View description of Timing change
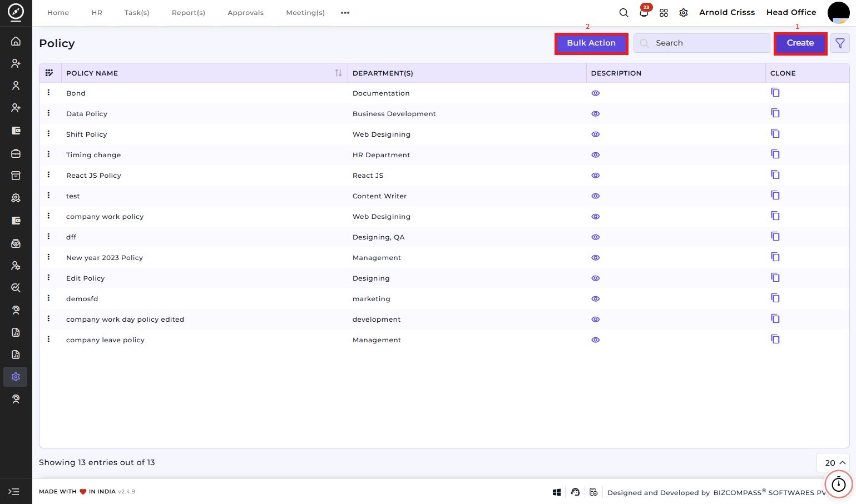 tap(595, 155)
